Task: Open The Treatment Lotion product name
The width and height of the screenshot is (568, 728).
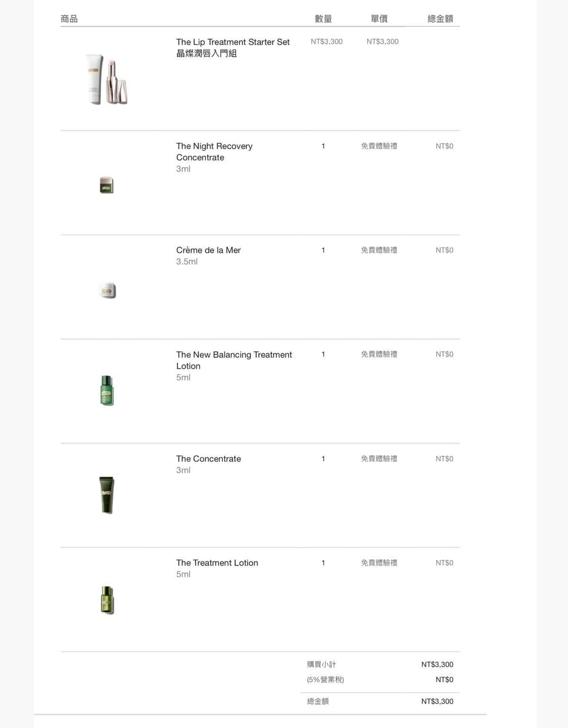Action: (x=217, y=563)
